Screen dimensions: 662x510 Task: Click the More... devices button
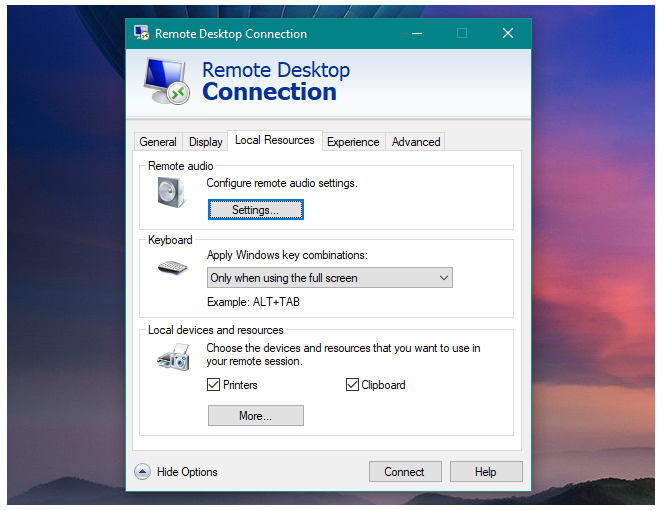click(255, 415)
